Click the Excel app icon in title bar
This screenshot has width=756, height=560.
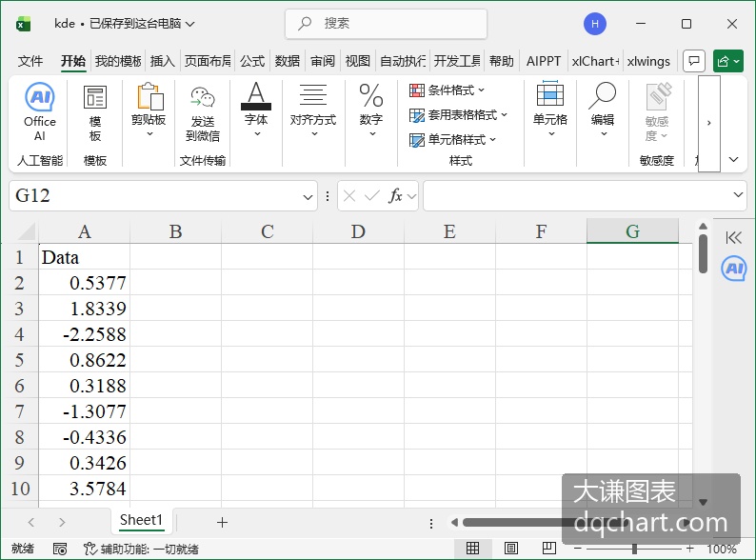click(23, 24)
